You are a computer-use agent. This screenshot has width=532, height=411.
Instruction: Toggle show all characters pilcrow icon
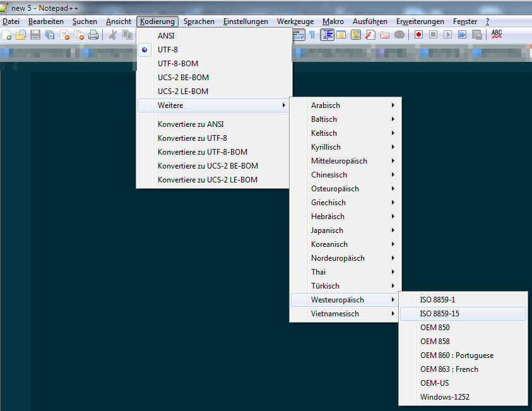[x=312, y=35]
